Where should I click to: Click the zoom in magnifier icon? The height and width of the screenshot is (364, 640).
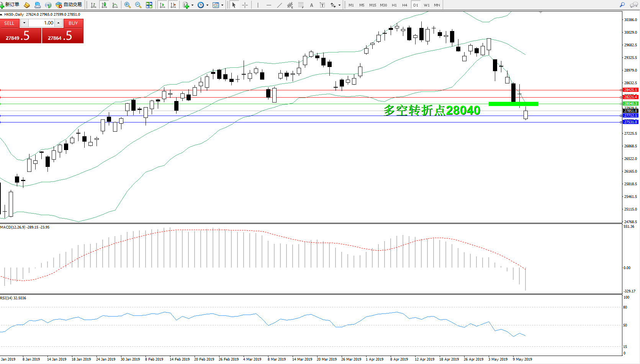pyautogui.click(x=128, y=5)
